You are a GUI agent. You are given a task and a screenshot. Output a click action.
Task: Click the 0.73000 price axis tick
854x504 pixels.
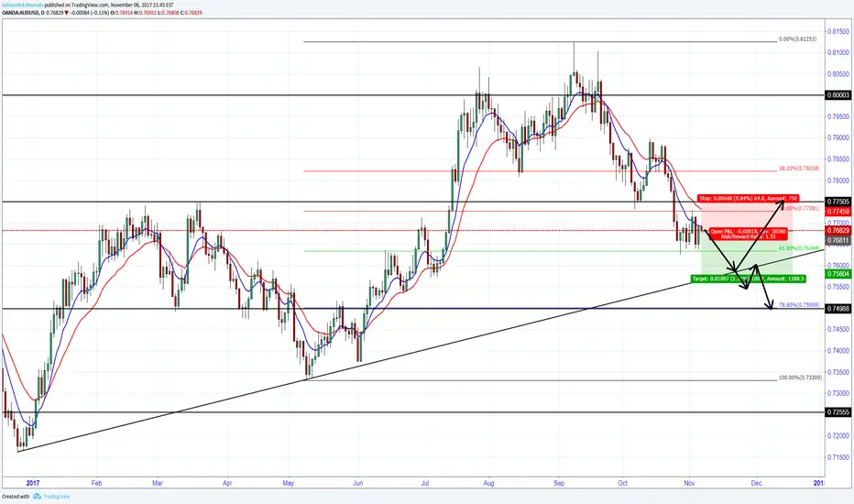(x=838, y=393)
